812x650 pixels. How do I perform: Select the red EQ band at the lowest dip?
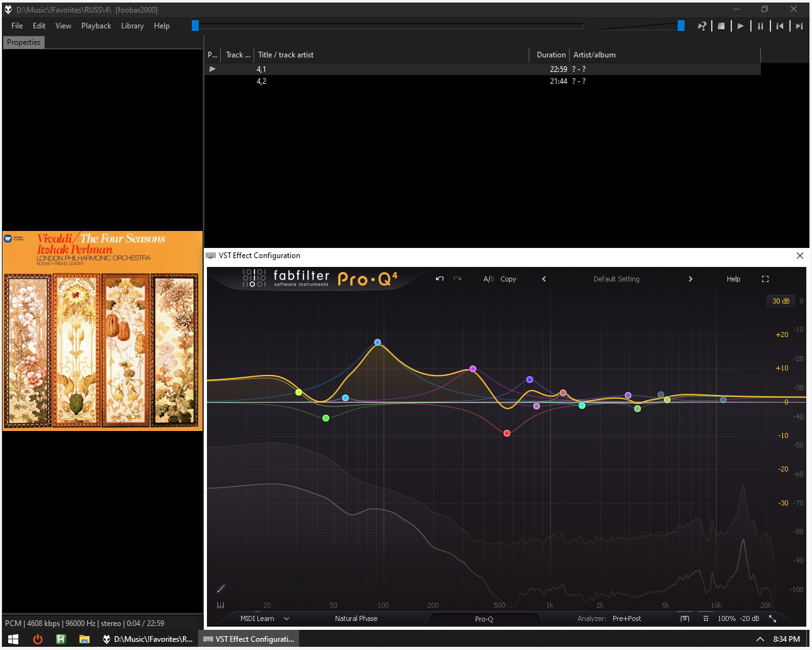(507, 433)
